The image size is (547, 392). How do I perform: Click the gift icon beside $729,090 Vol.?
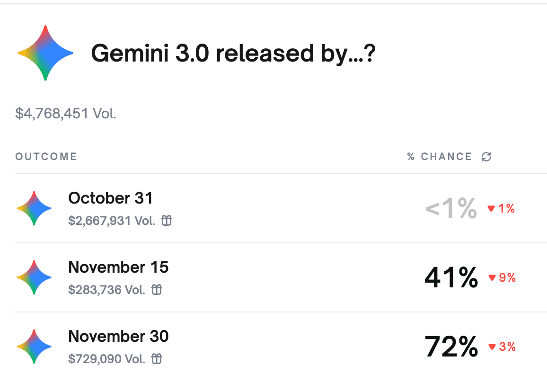pyautogui.click(x=157, y=359)
